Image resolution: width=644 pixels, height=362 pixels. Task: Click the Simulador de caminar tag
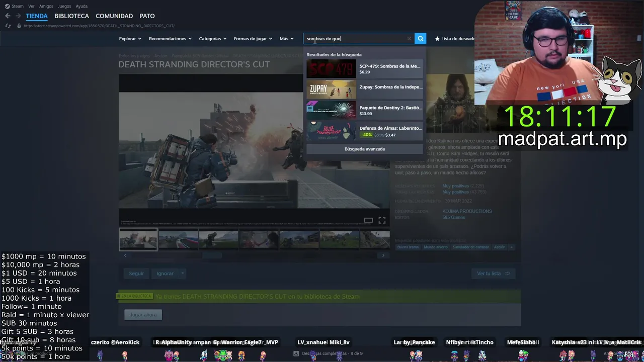(471, 247)
